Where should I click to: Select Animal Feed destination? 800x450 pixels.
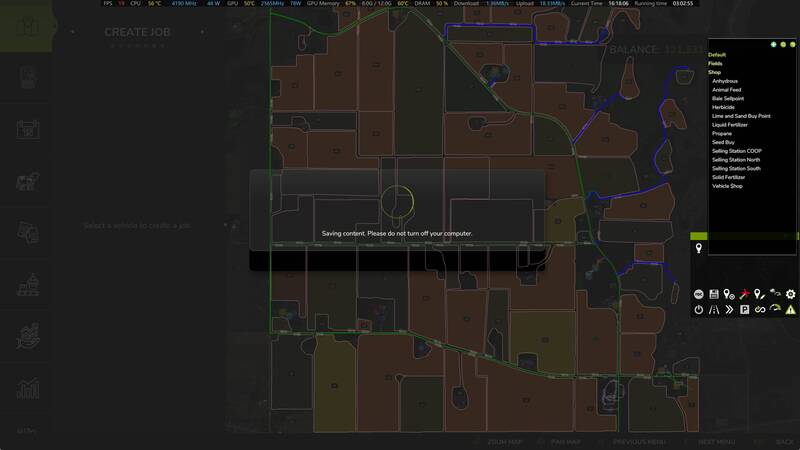pos(727,90)
